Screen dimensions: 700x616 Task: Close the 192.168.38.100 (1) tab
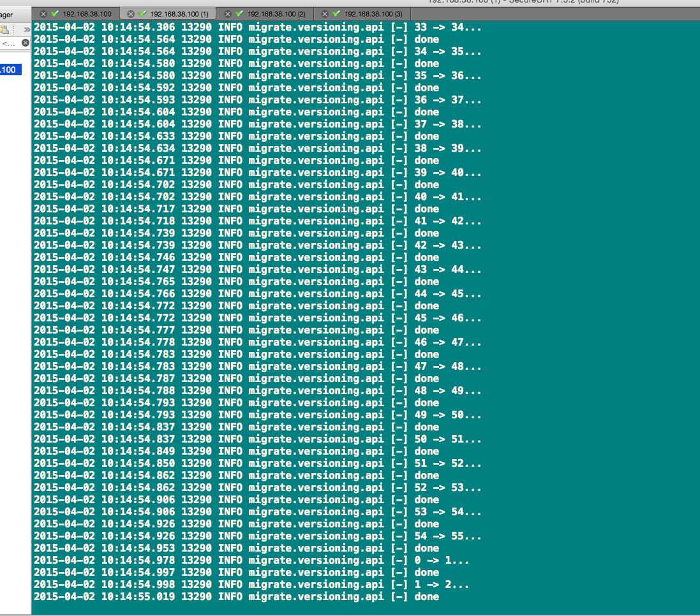pyautogui.click(x=131, y=14)
